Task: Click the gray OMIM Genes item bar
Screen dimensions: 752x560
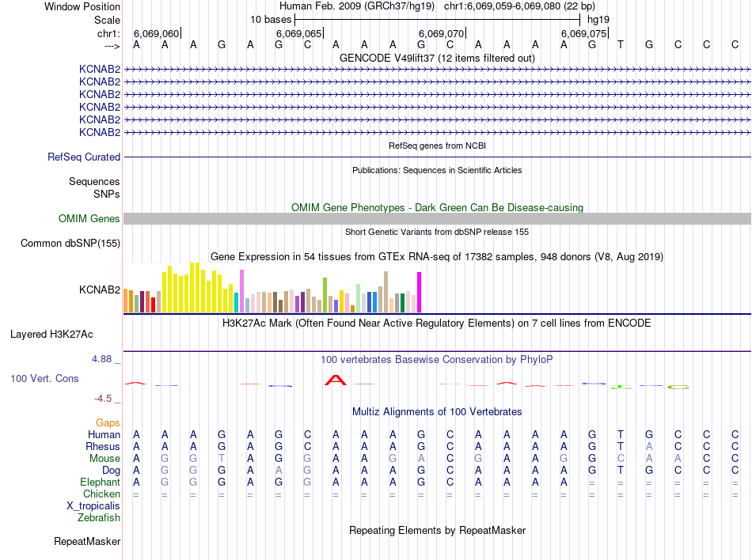Action: click(x=437, y=219)
